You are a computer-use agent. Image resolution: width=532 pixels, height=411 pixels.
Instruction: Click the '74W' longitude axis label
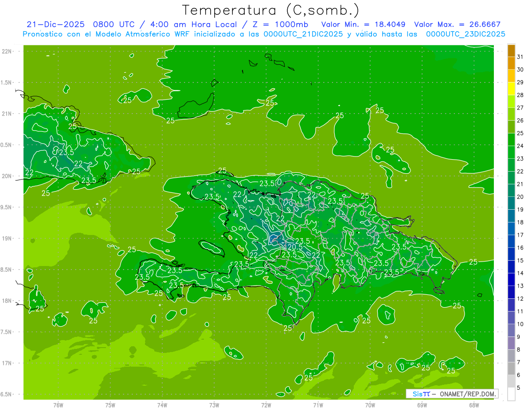pyautogui.click(x=162, y=405)
